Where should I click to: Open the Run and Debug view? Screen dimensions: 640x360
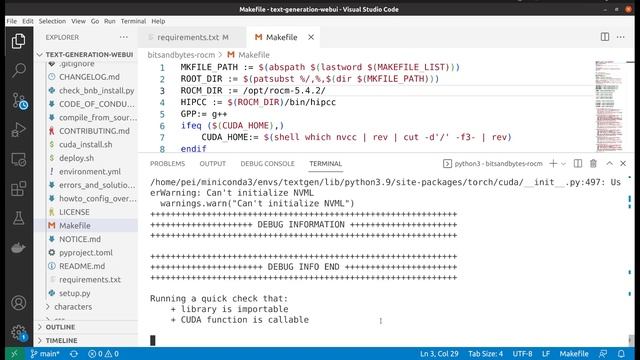(18, 129)
